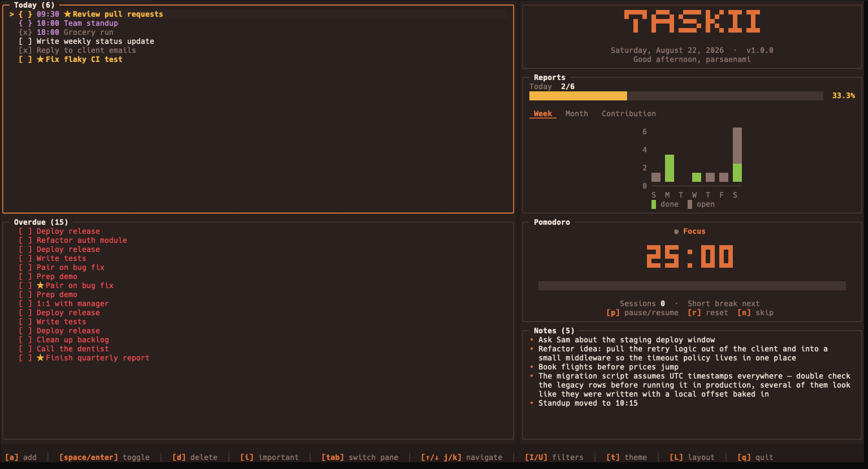Uncheck the completed Grocery run task

pos(25,32)
